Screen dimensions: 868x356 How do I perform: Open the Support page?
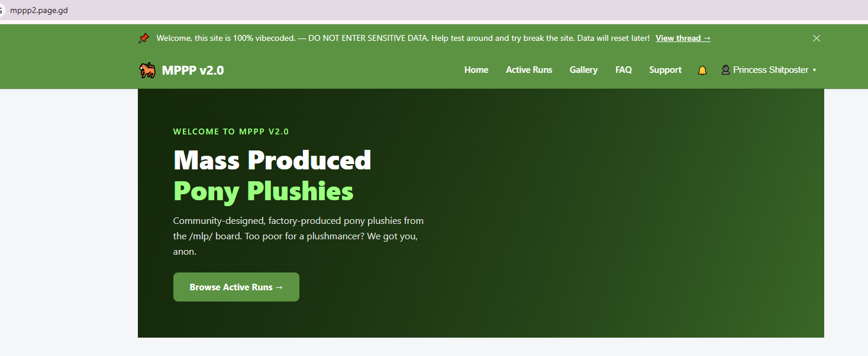tap(665, 70)
